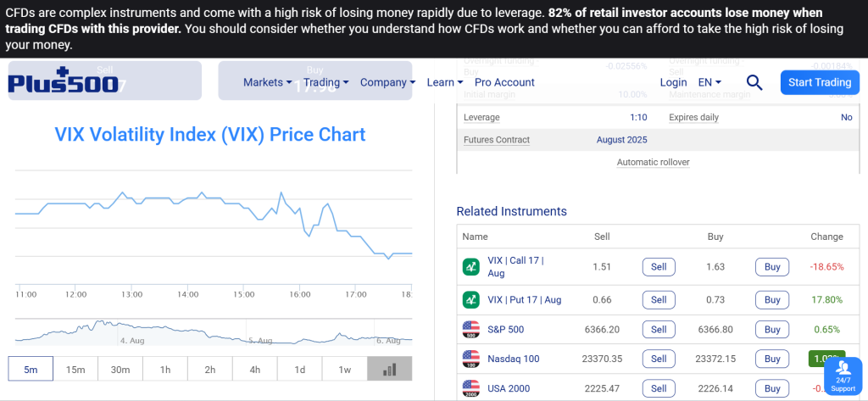Click Sell in the Nasdaq 100 row

click(x=659, y=359)
